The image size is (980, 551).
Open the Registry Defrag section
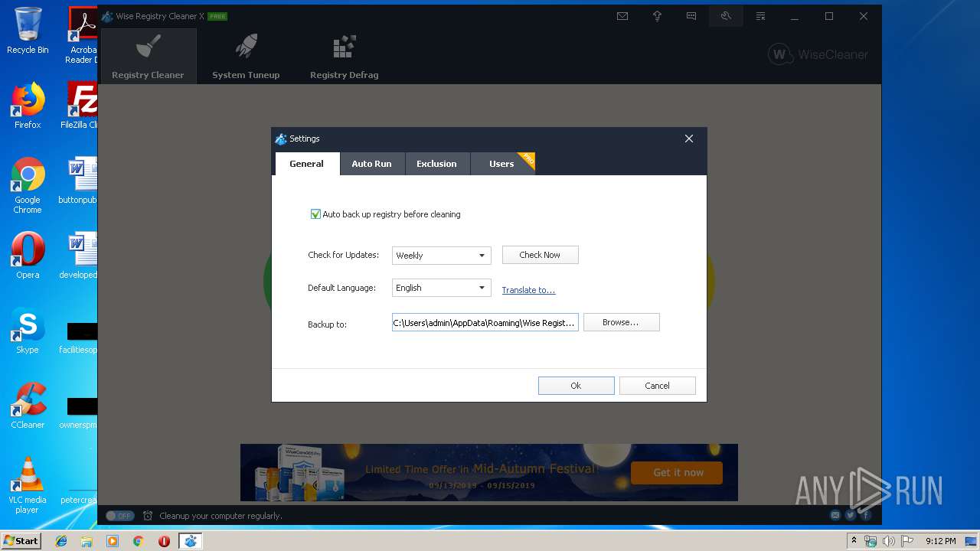[344, 56]
